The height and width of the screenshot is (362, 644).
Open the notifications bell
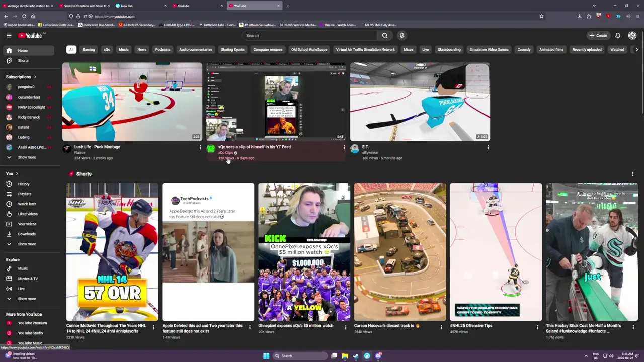click(x=618, y=35)
